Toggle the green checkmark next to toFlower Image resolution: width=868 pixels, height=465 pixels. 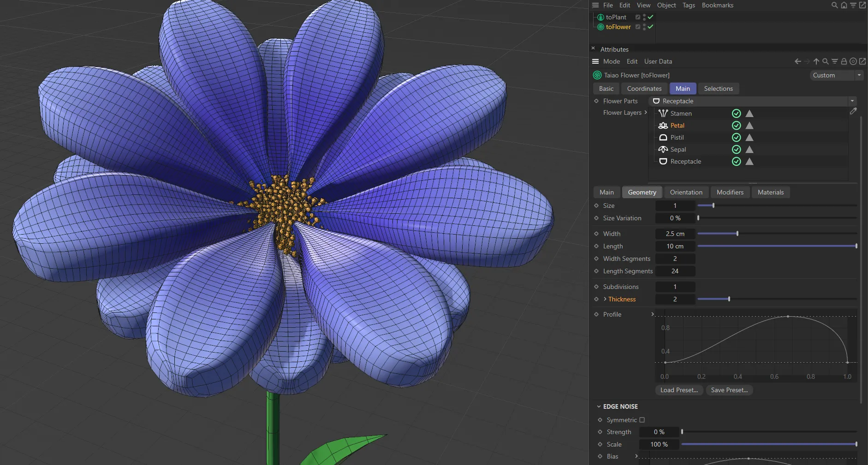[x=650, y=27]
